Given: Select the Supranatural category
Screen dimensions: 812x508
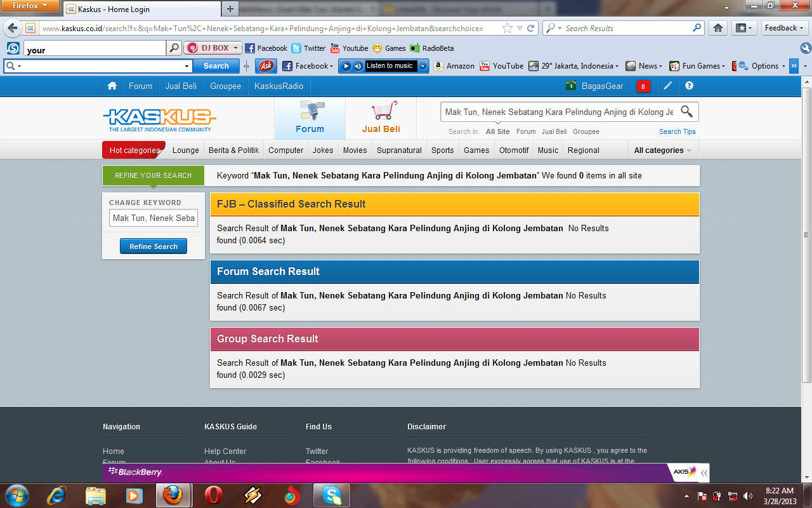Looking at the screenshot, I should coord(399,150).
